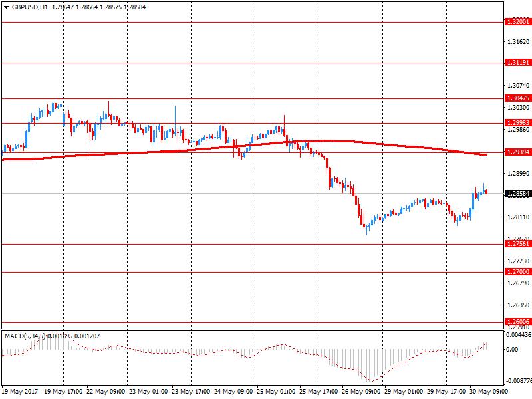Click the 1.27000 price level label
532x399 pixels.
click(x=518, y=272)
